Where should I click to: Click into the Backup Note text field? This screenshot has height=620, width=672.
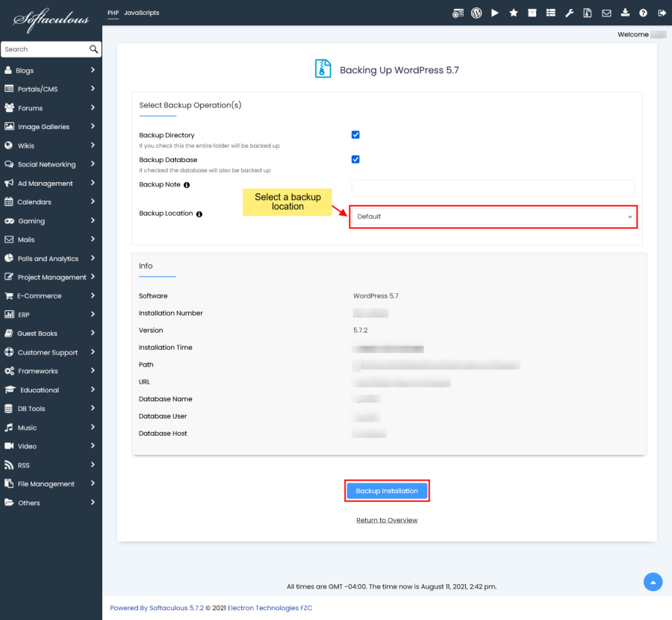pos(493,187)
